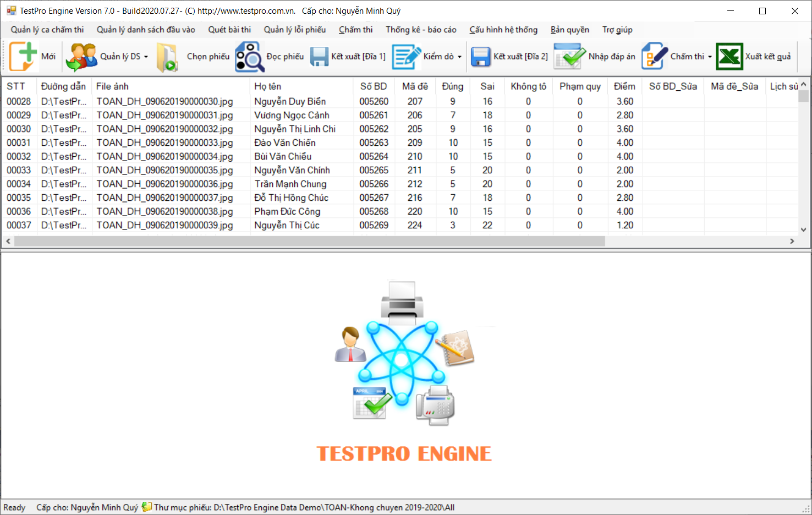Click the Quản lý DS people icon
The image size is (812, 515).
(81, 57)
